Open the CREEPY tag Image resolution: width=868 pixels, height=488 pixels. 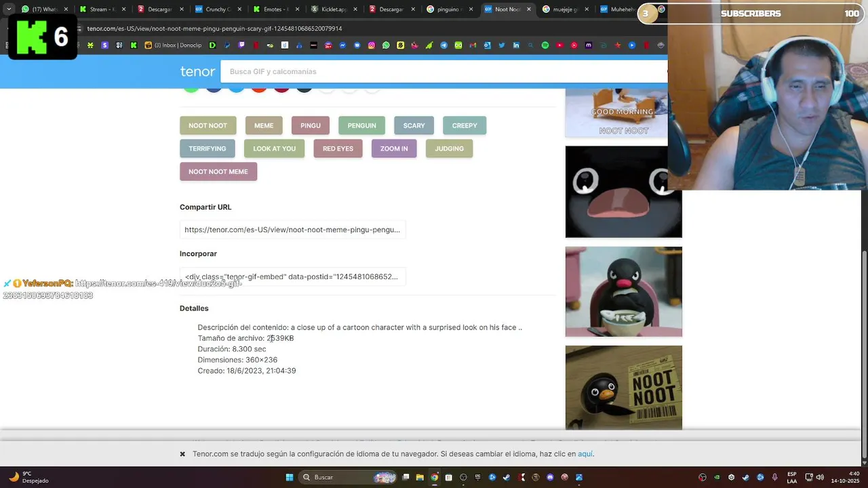[465, 125]
